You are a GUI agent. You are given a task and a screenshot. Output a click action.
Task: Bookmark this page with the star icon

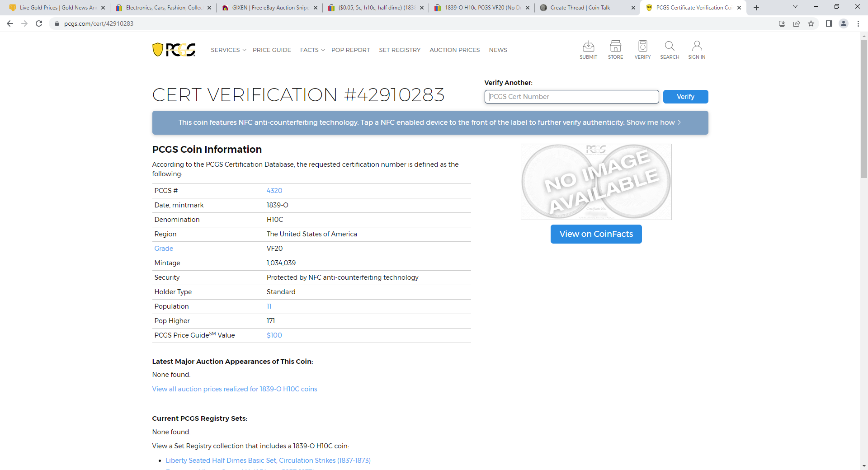click(x=811, y=23)
